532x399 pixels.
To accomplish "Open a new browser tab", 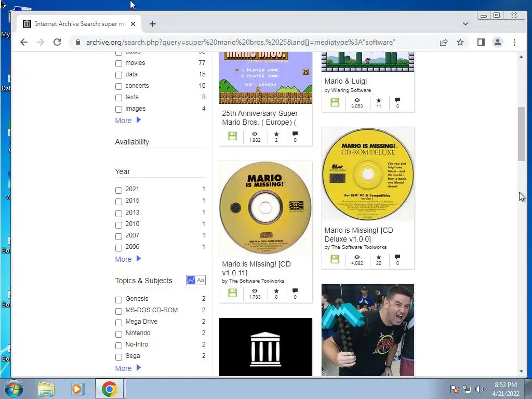I will pos(153,24).
